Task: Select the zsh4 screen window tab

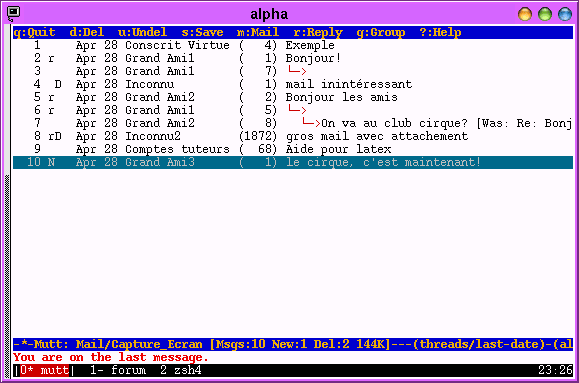Action: click(181, 370)
